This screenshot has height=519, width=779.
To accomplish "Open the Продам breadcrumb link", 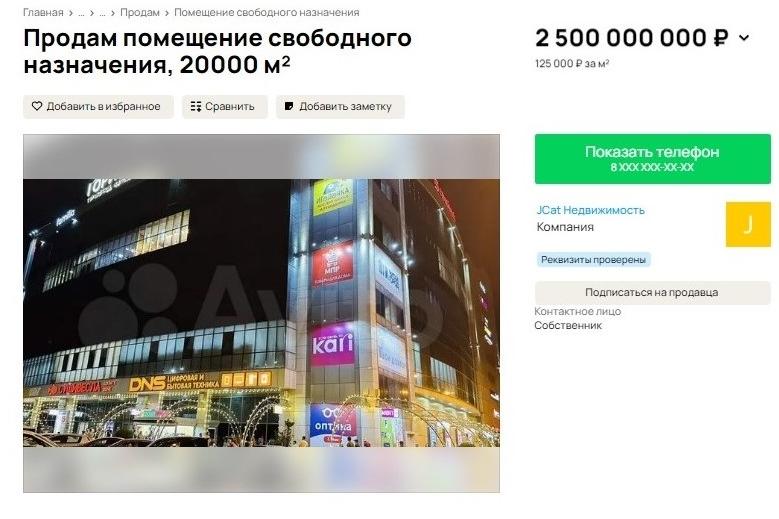I will [x=140, y=12].
